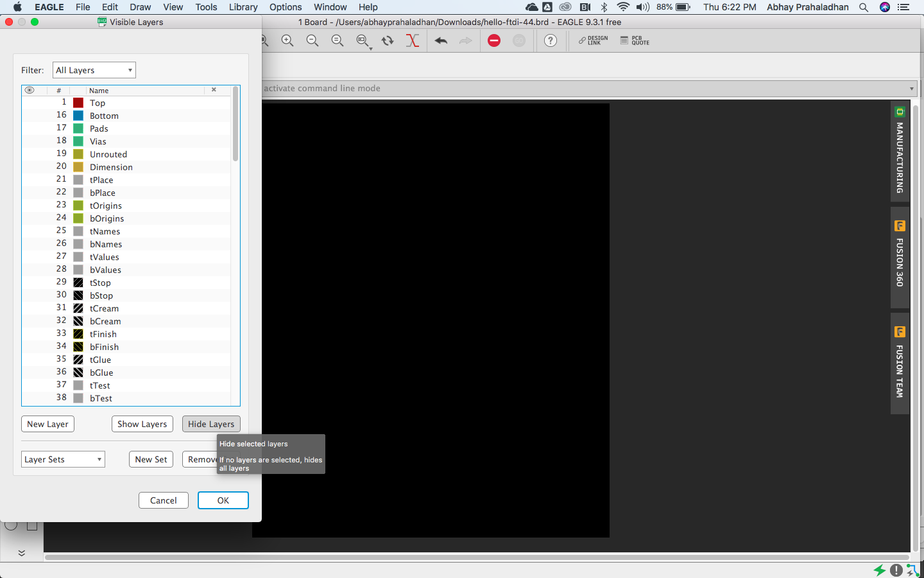The image size is (924, 578).
Task: Click the Show Layers button
Action: pyautogui.click(x=142, y=424)
